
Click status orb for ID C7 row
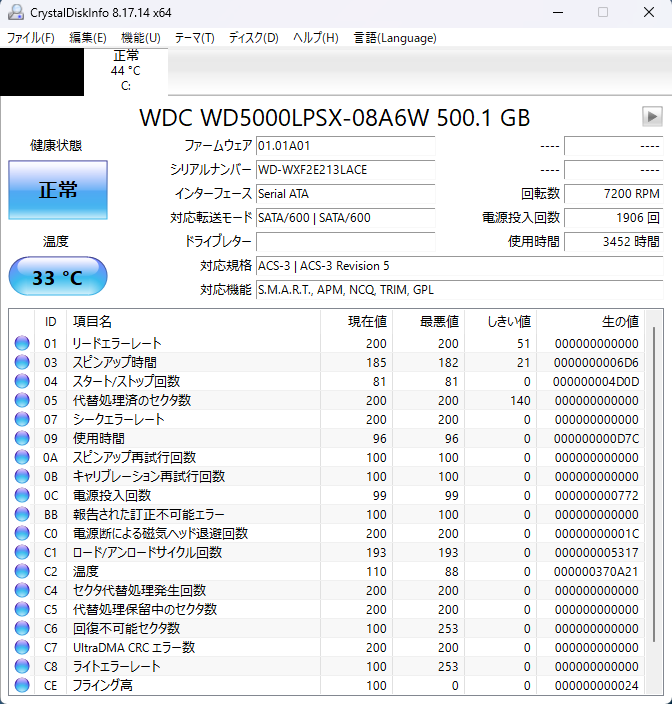pyautogui.click(x=22, y=647)
